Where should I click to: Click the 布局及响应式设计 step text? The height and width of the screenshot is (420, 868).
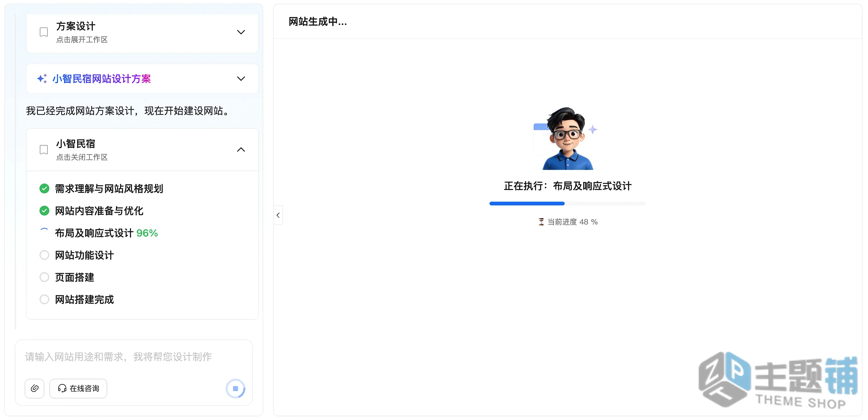tap(94, 233)
